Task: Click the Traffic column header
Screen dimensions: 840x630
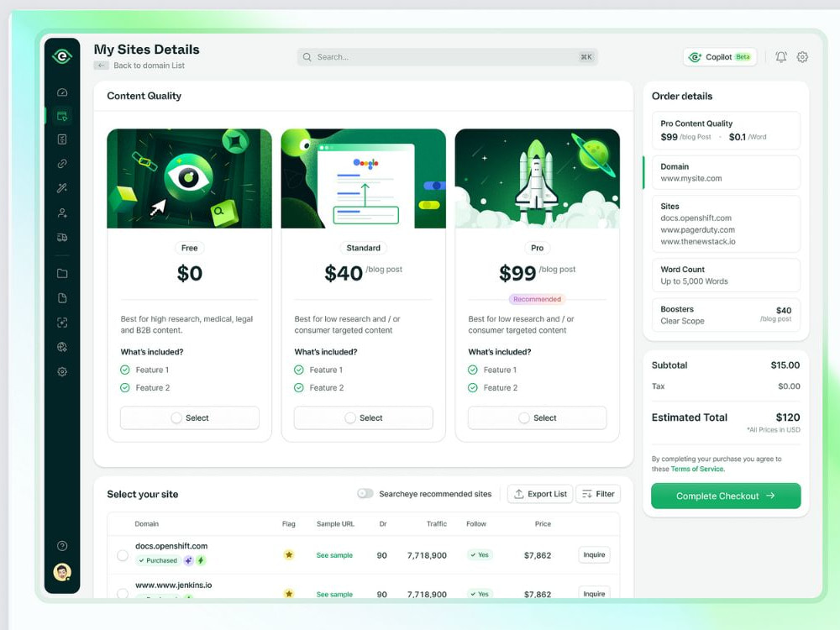Action: click(437, 524)
